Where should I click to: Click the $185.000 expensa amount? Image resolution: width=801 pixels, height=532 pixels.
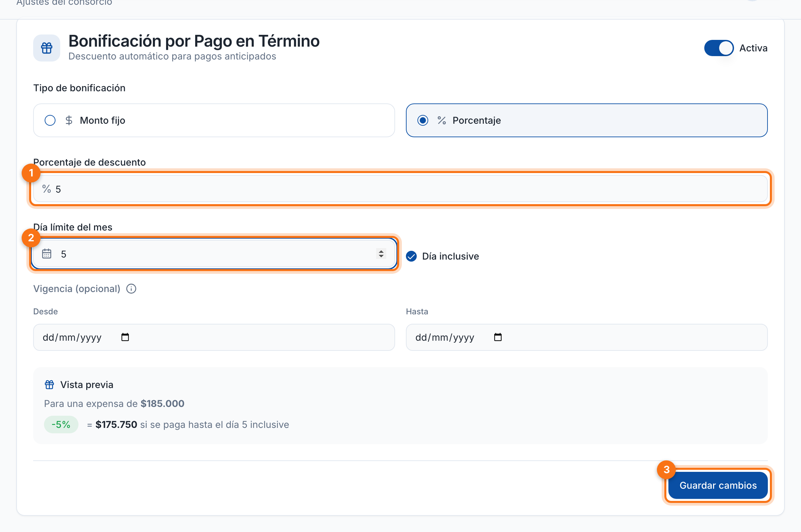162,404
